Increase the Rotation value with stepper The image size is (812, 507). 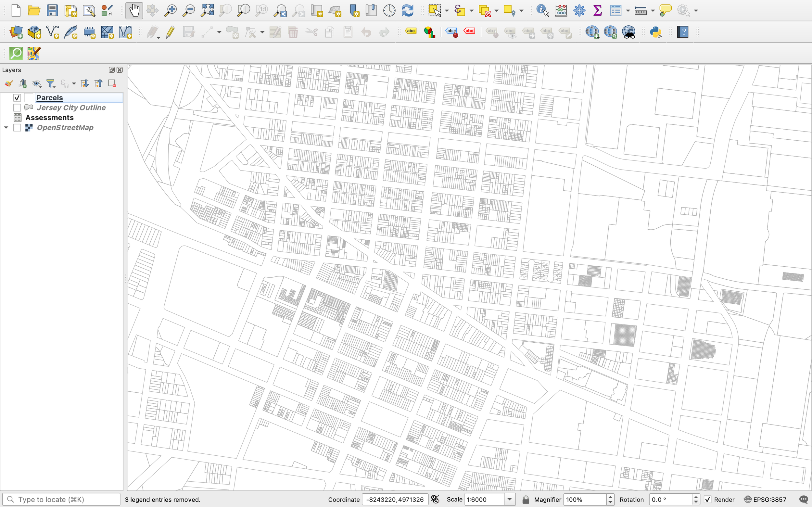point(696,497)
